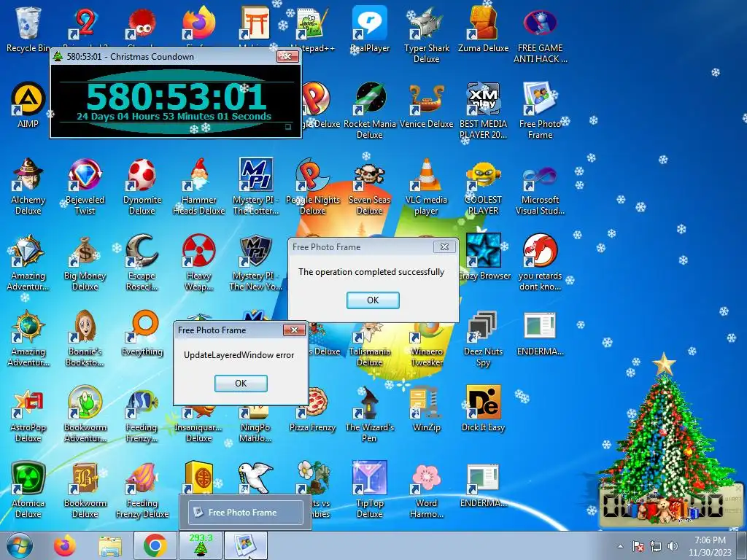
Task: Select Big Money Deluxe icon
Action: [x=85, y=262]
